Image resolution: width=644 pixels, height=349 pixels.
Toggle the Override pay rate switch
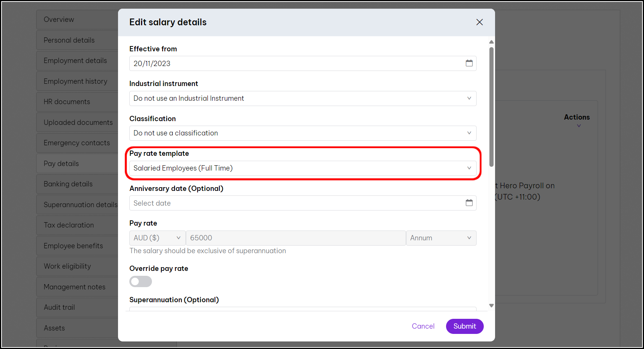click(141, 281)
